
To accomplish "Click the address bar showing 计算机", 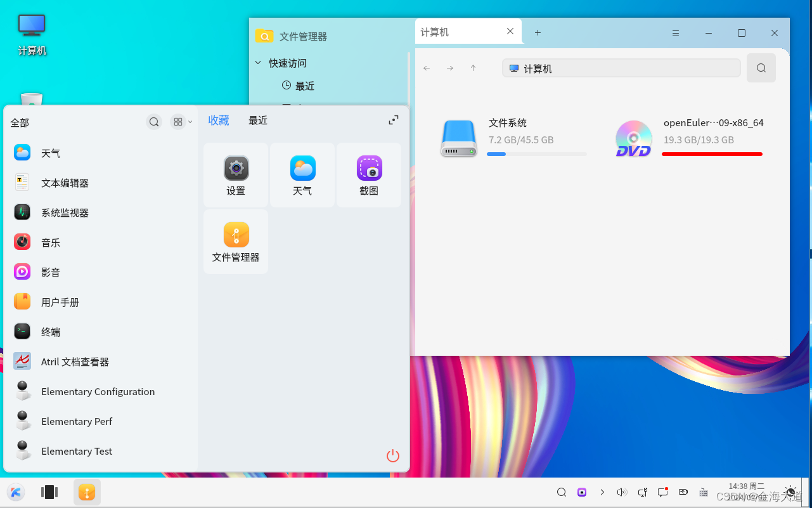I will coord(621,68).
